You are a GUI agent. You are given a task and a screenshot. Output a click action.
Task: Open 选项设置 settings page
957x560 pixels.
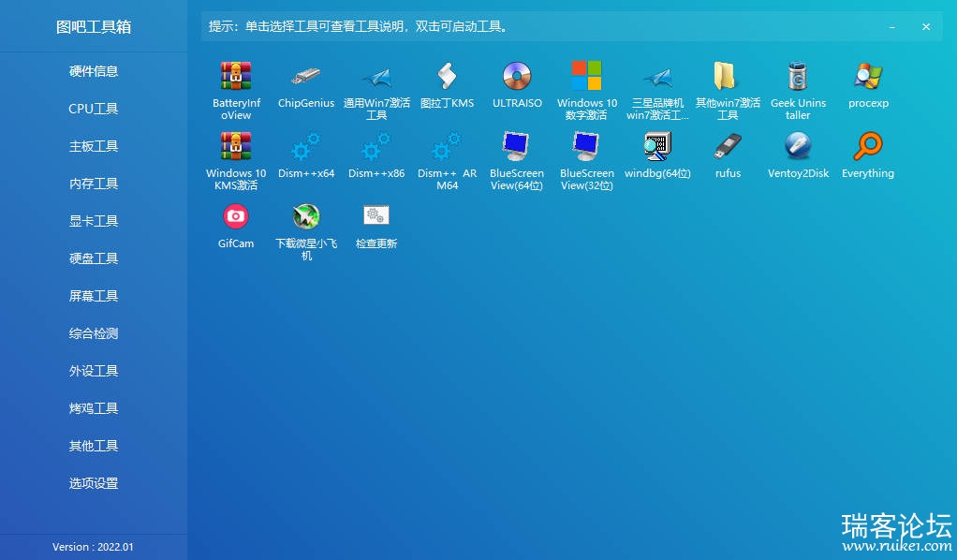click(x=94, y=483)
